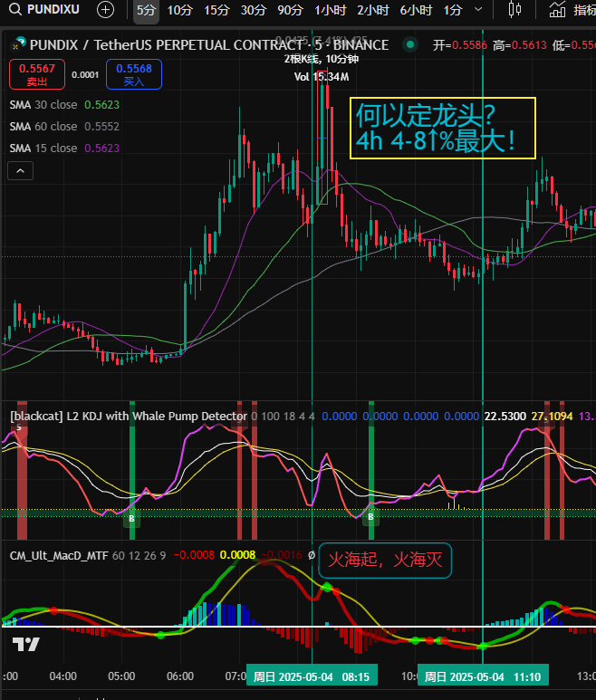596x700 pixels.
Task: Select the 何以定龙头 text annotation
Action: click(x=442, y=128)
